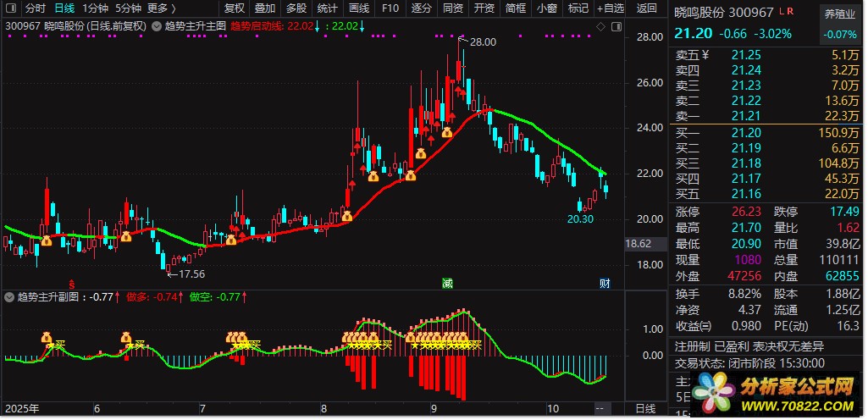Click the 日线 period selector below the price axis
This screenshot has width=868, height=420.
point(645,409)
